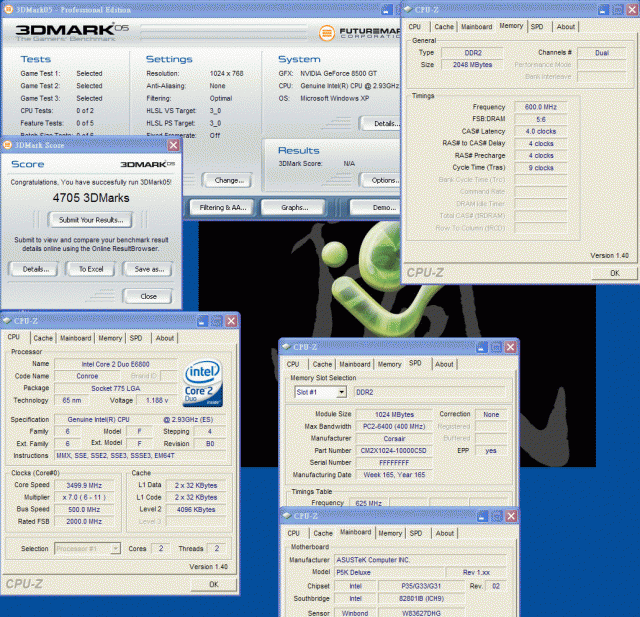
Task: Click the 4705 3DMarks score text
Action: click(x=91, y=198)
